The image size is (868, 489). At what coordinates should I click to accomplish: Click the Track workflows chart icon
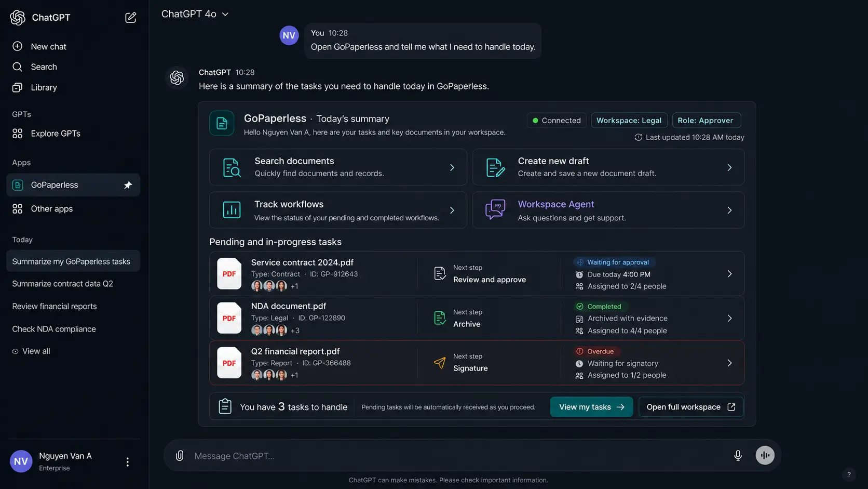232,210
